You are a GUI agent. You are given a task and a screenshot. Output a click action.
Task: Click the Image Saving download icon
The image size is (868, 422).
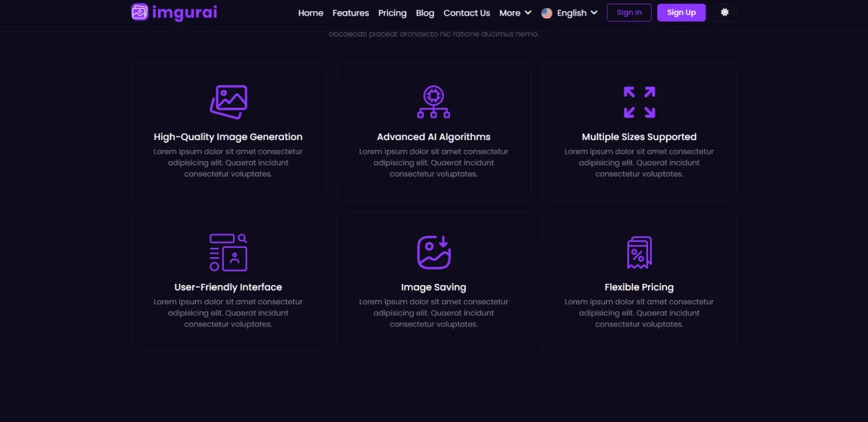click(433, 252)
